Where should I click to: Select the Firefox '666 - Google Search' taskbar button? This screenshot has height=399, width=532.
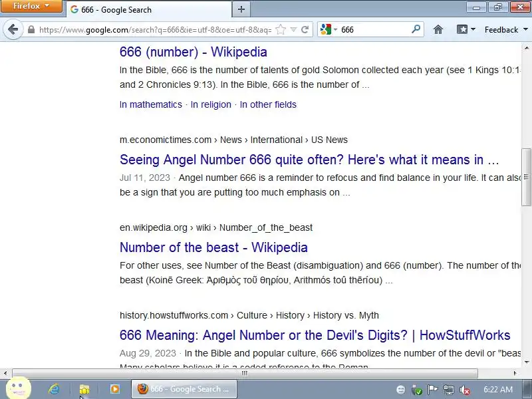click(184, 389)
